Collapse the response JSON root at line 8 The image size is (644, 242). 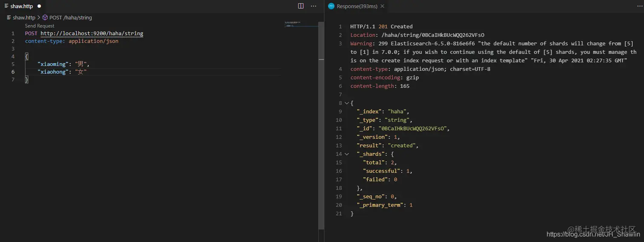point(346,103)
